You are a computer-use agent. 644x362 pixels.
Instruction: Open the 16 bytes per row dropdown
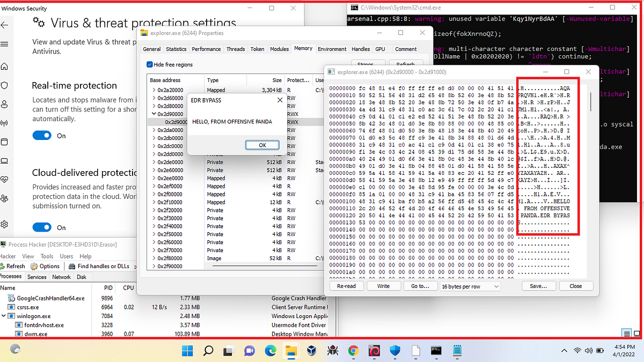(x=470, y=286)
